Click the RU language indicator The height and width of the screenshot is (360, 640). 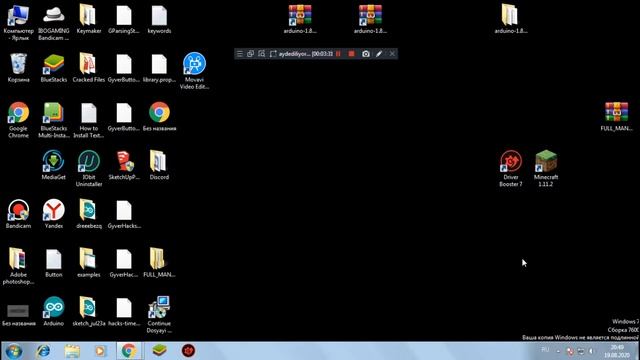[x=545, y=350]
